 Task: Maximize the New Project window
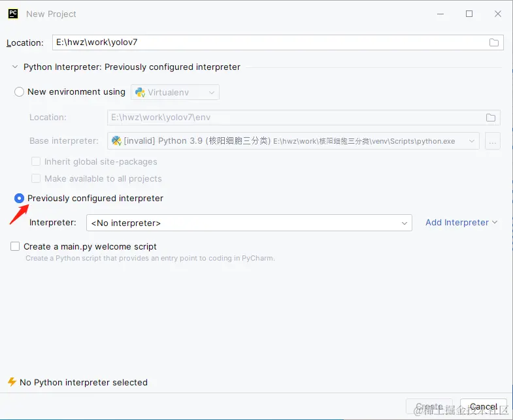[469, 14]
